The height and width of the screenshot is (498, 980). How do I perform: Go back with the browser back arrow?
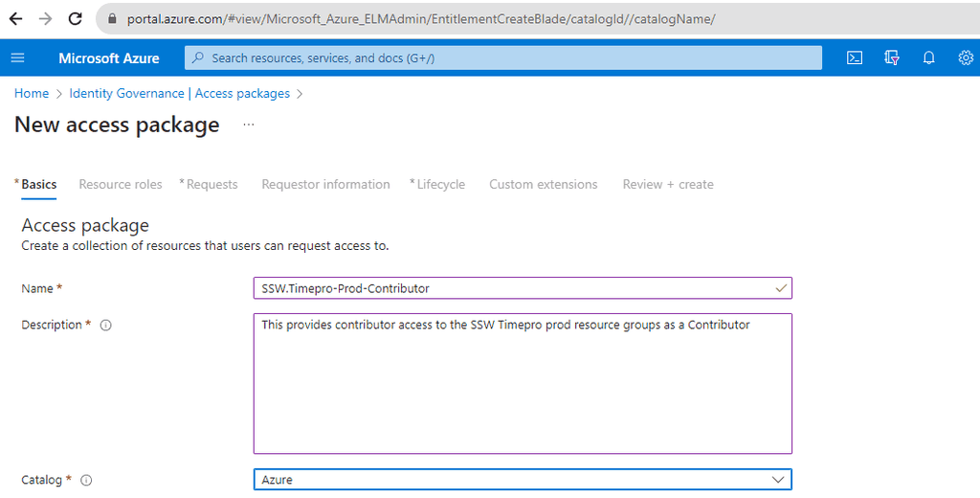[x=16, y=18]
